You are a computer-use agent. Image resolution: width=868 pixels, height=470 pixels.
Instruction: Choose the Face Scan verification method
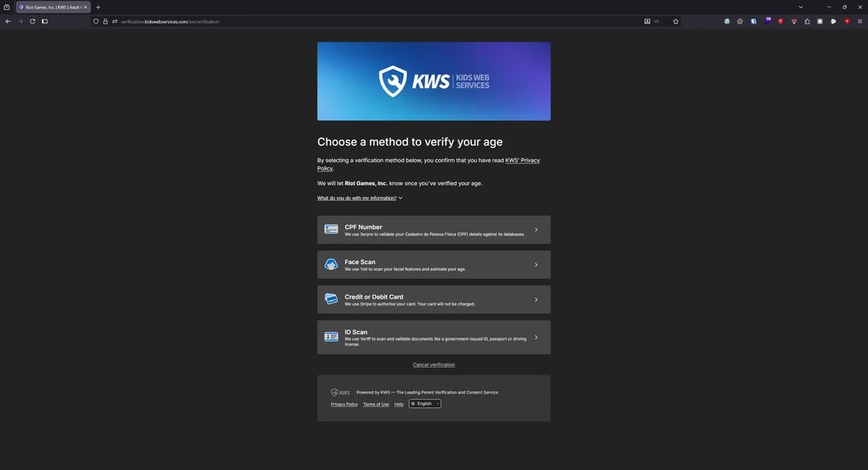tap(434, 264)
